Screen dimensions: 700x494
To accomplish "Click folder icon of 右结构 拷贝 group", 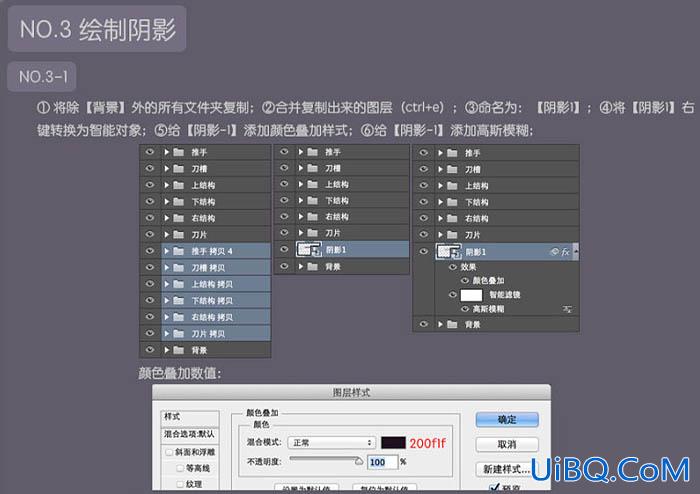I will 179,317.
